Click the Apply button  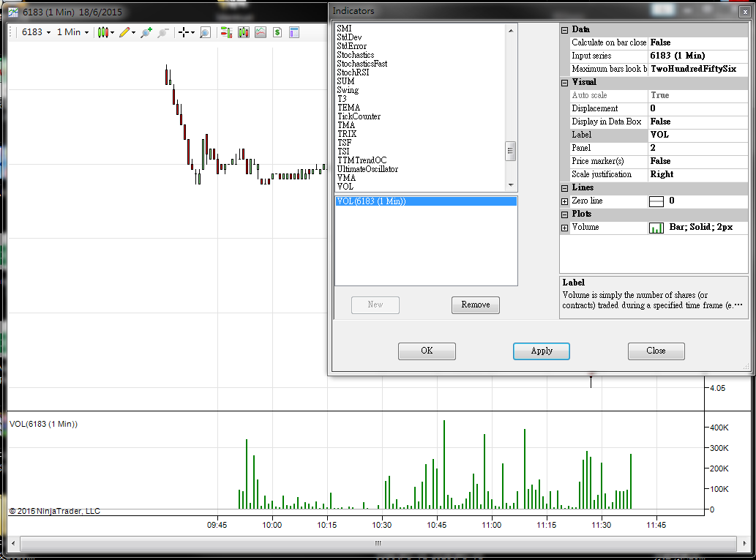(542, 351)
